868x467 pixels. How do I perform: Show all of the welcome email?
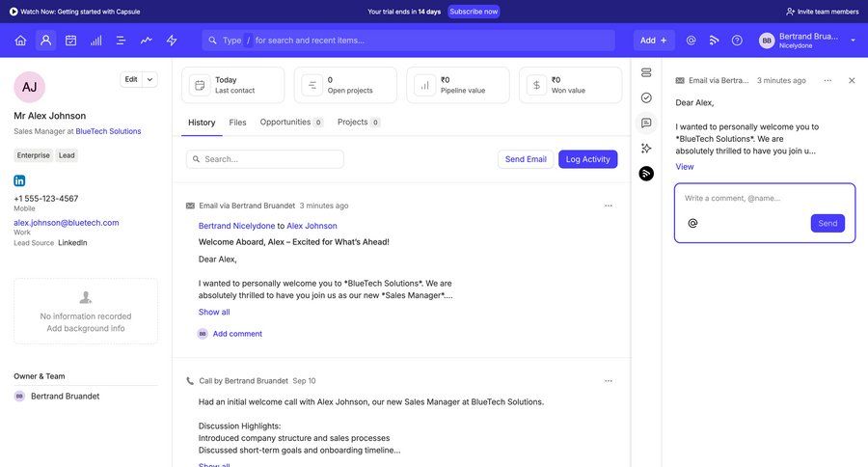click(x=214, y=312)
